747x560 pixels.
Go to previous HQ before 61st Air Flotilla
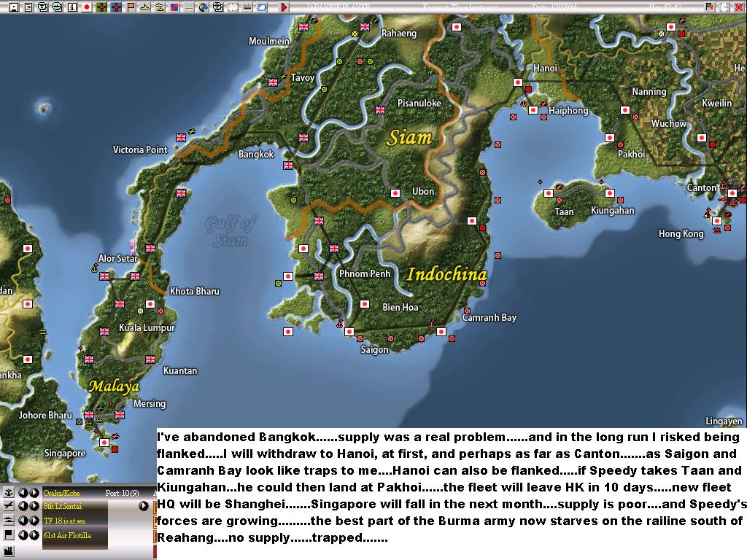[x=23, y=535]
